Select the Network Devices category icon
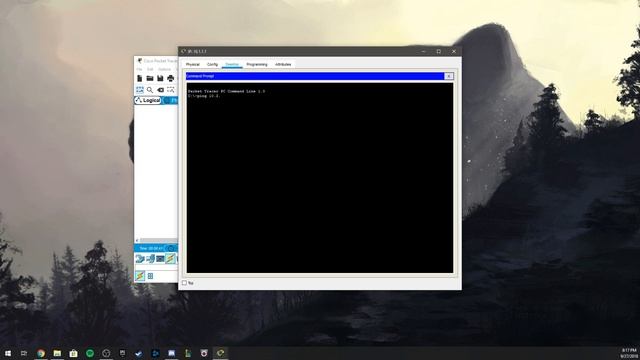Viewport: 640px width, 360px height. (140, 258)
